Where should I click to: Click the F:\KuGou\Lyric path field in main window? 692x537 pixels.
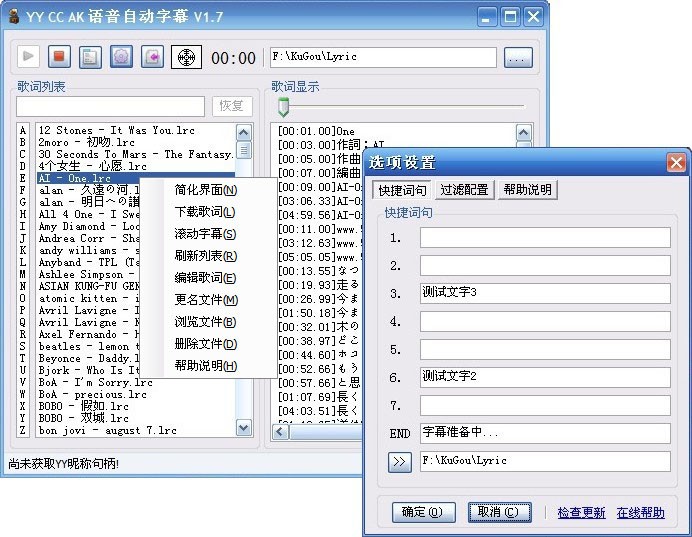(x=383, y=57)
